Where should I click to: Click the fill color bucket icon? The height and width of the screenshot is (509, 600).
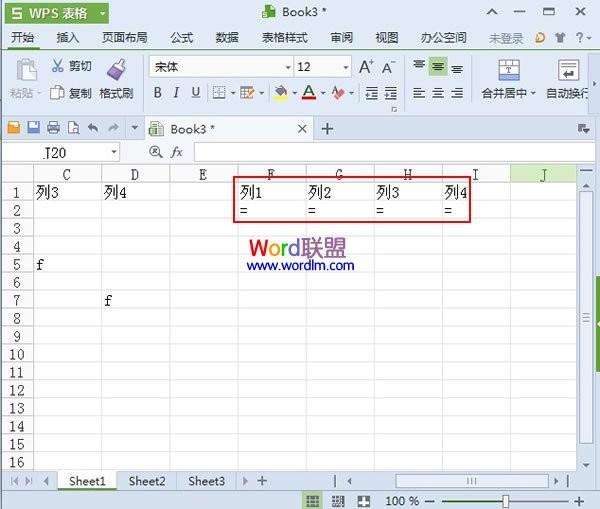tap(281, 93)
